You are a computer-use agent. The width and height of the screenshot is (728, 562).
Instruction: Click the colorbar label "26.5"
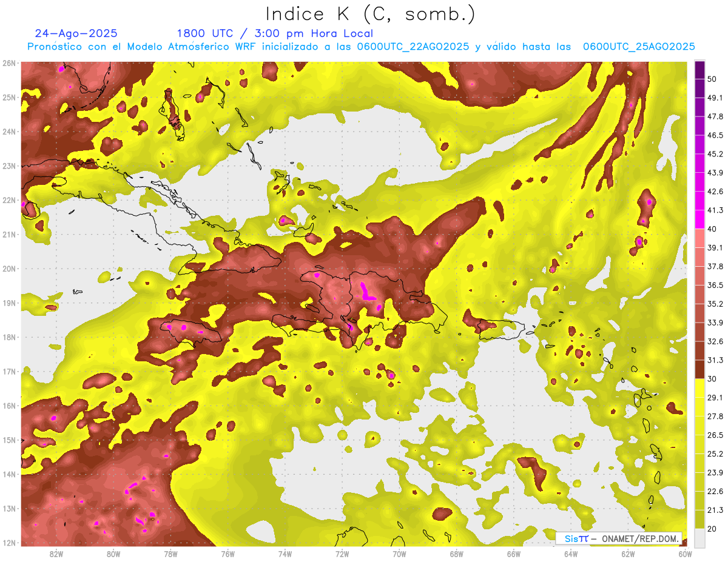(x=715, y=435)
